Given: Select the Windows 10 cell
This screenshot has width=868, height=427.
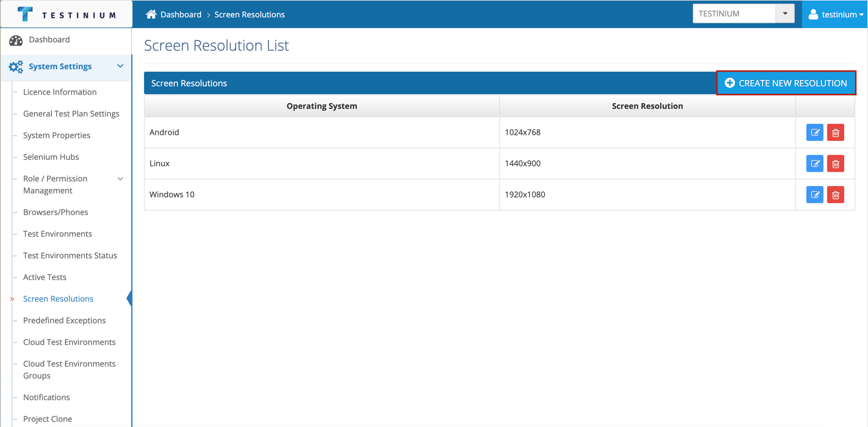Looking at the screenshot, I should tap(322, 195).
